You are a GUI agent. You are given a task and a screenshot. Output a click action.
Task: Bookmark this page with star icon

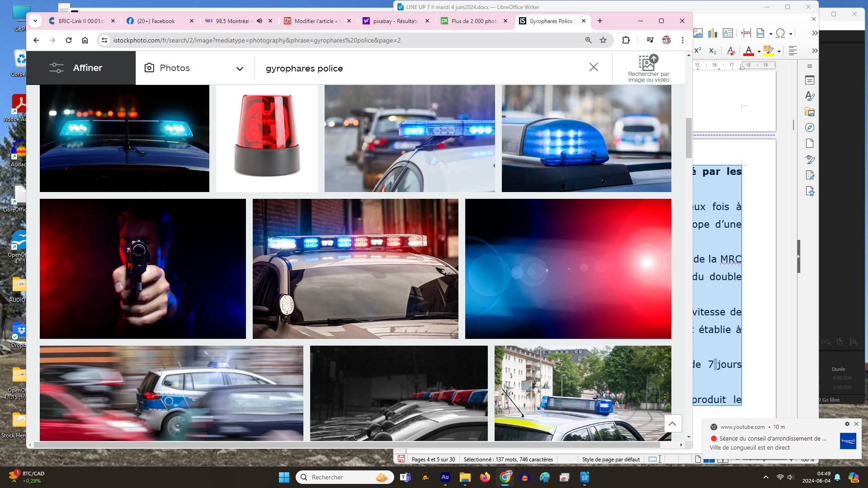point(603,40)
